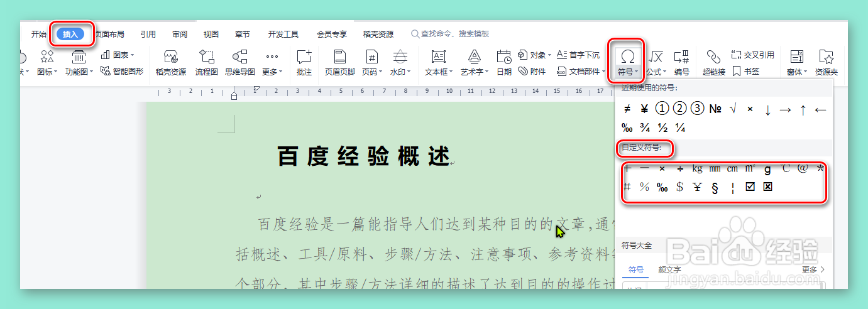
Task: Open 稻壳资源 in the ribbon toolbar
Action: point(171,63)
